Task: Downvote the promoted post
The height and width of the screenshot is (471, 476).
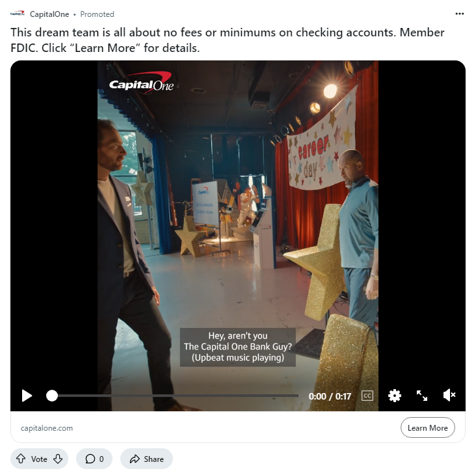Action: pos(58,459)
